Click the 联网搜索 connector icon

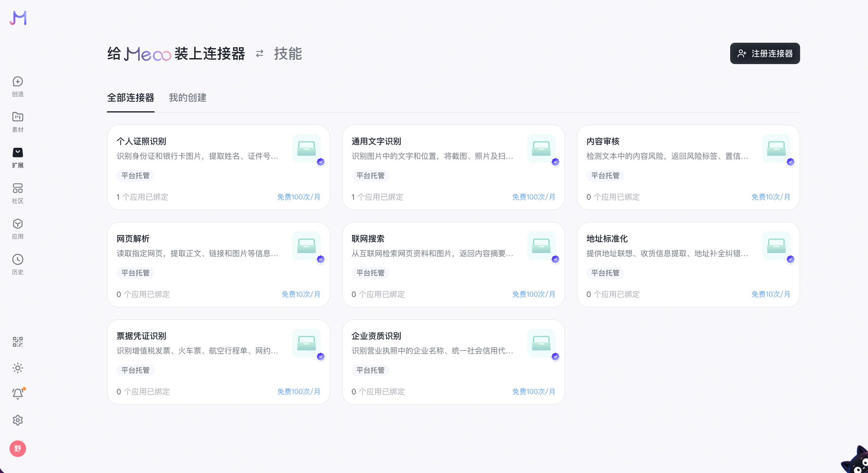tap(542, 246)
